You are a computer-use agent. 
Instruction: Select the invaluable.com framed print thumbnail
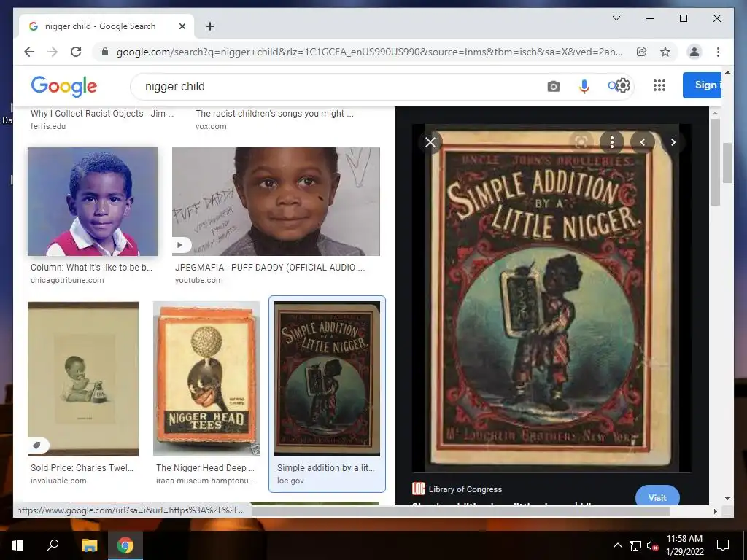pyautogui.click(x=83, y=378)
